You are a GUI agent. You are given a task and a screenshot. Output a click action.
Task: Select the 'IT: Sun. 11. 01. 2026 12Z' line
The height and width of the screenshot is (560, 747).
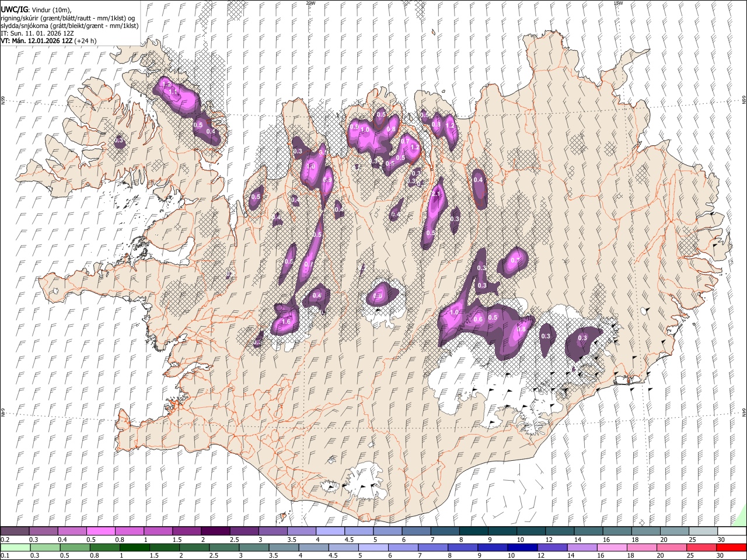point(37,33)
